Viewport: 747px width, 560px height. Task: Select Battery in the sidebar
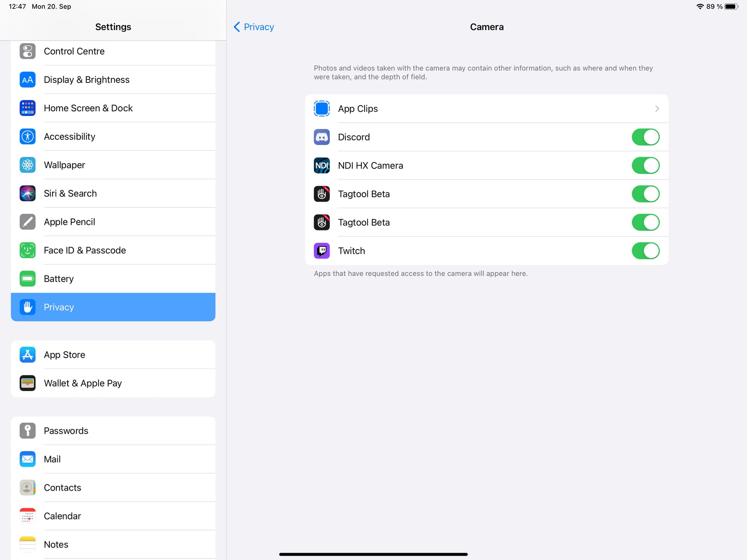(59, 279)
